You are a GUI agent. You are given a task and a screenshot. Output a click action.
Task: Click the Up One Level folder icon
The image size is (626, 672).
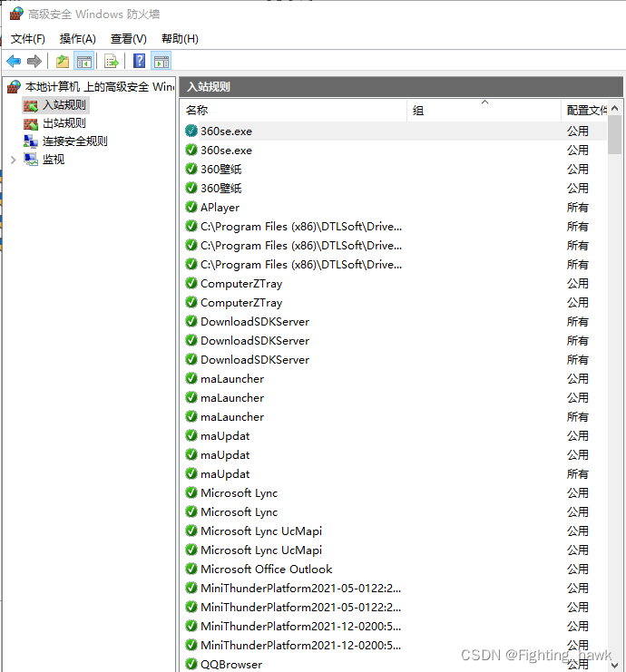[63, 62]
